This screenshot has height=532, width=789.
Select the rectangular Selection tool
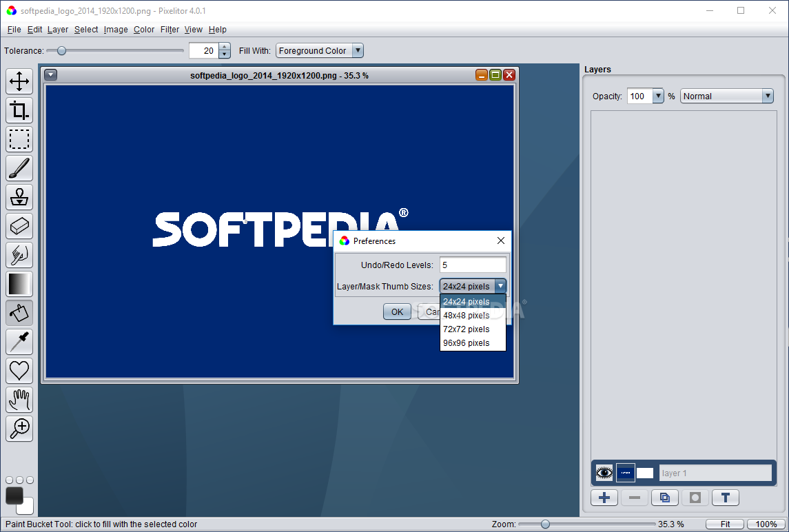click(19, 139)
